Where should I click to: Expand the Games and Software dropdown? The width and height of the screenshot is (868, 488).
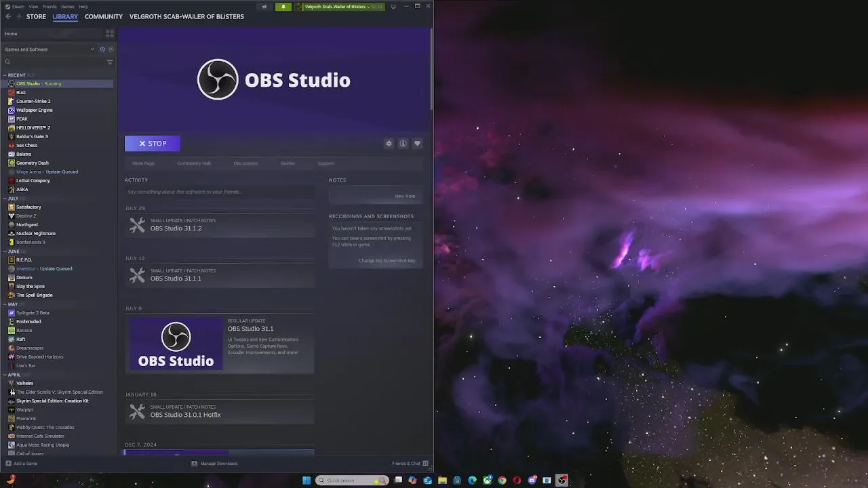(x=92, y=49)
